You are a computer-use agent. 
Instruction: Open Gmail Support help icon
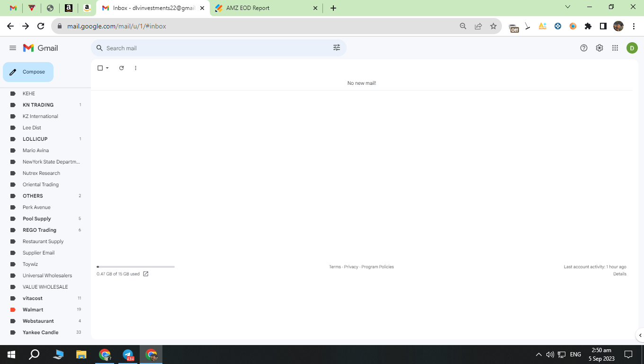coord(584,48)
